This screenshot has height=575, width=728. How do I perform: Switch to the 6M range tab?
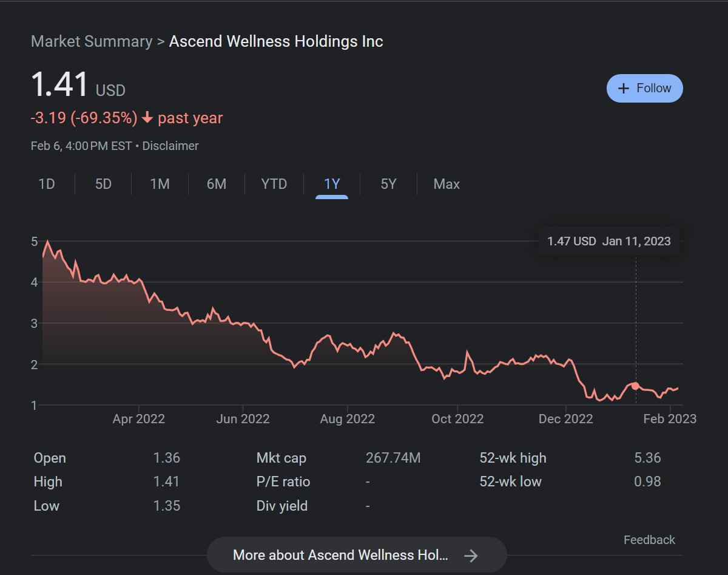pos(216,184)
